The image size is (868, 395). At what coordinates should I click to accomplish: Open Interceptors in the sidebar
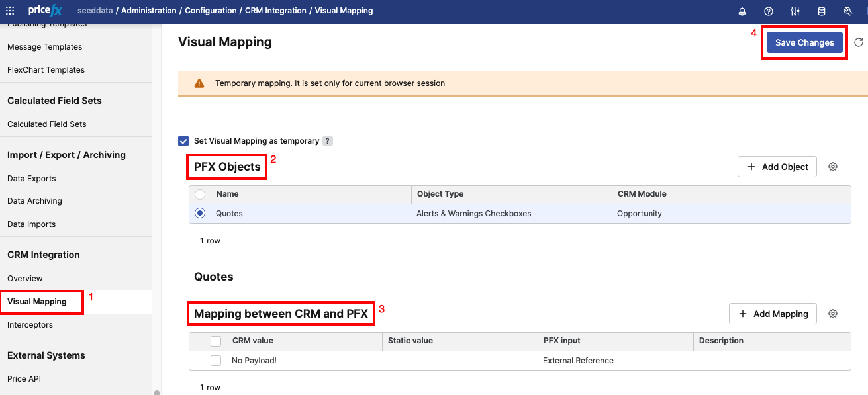(x=30, y=325)
